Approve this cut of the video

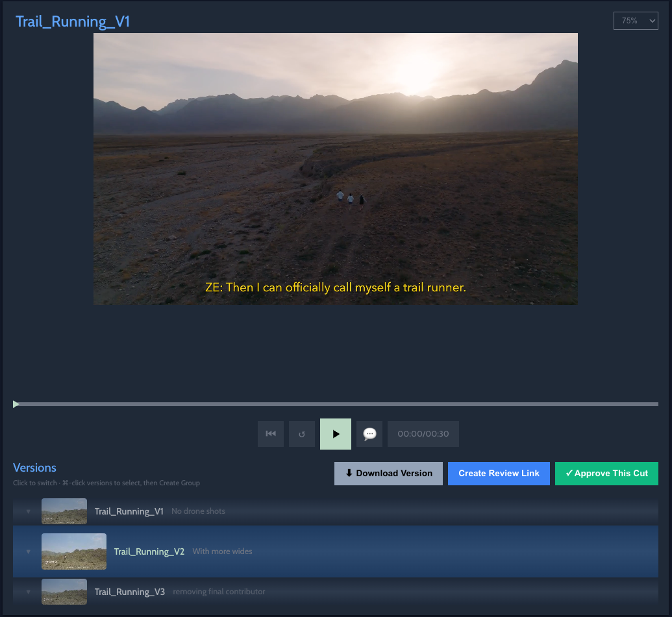coord(606,473)
